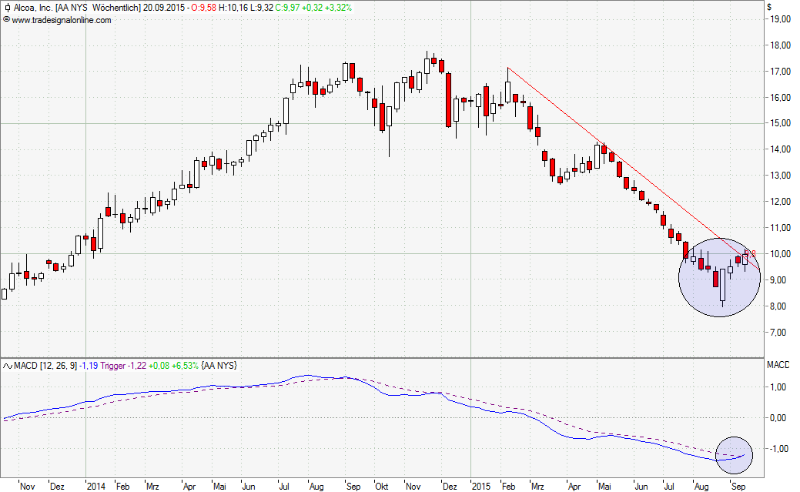Click the 18,00 price level label
This screenshot has width=800, height=492.
[779, 46]
